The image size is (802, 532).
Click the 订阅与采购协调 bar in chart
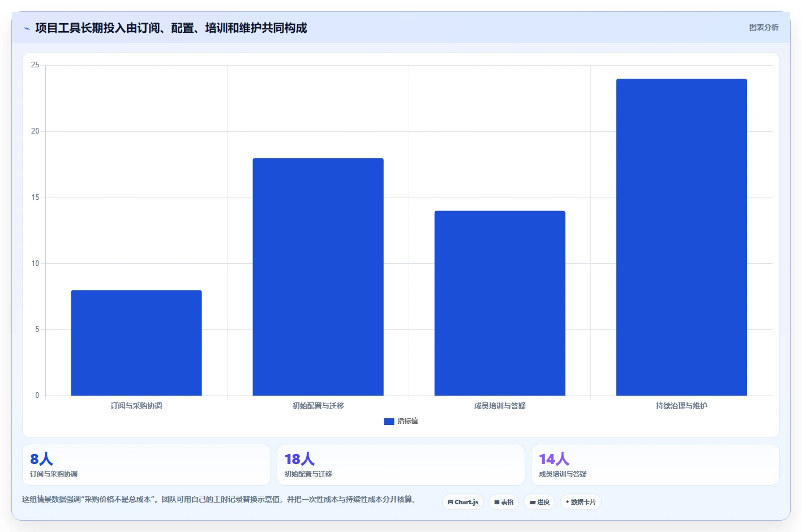[136, 343]
